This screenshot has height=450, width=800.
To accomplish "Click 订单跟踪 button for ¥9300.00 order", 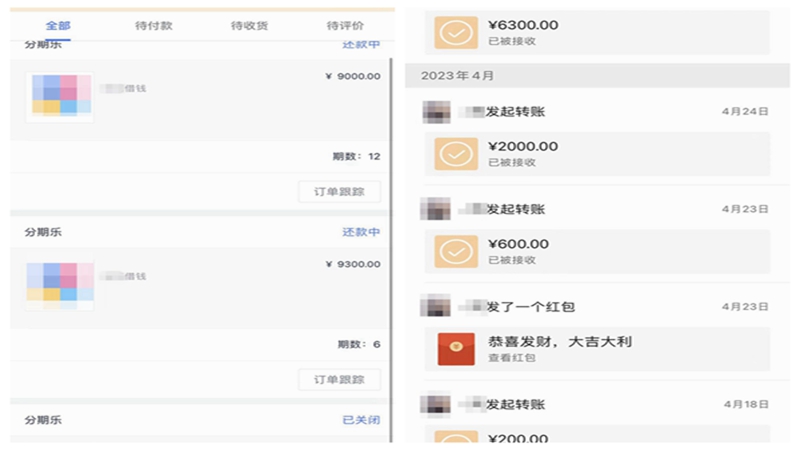I will tap(339, 379).
